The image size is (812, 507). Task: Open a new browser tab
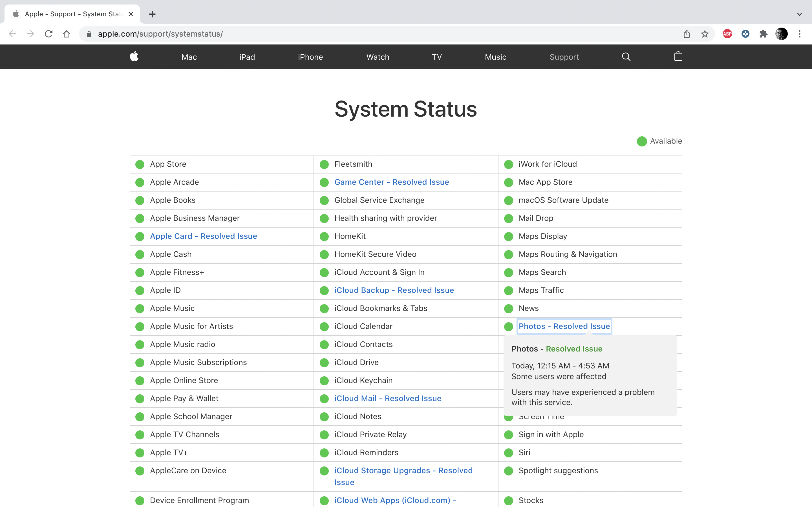coord(152,14)
